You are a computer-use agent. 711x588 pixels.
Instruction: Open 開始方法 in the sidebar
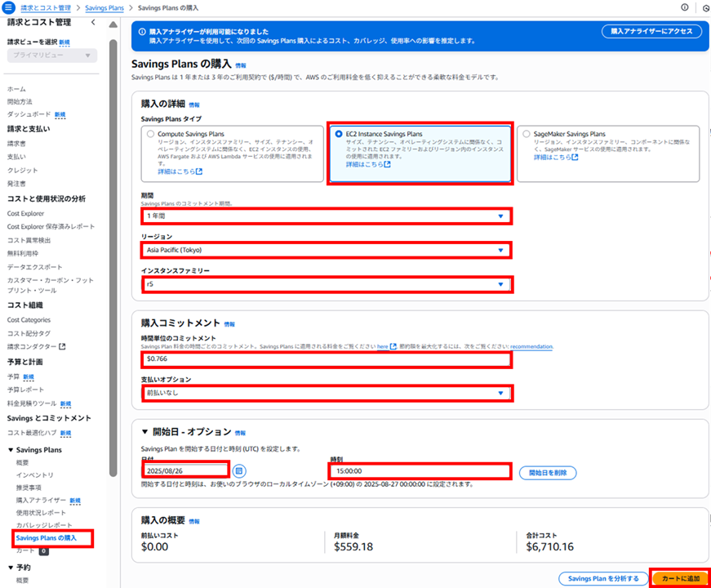click(20, 101)
